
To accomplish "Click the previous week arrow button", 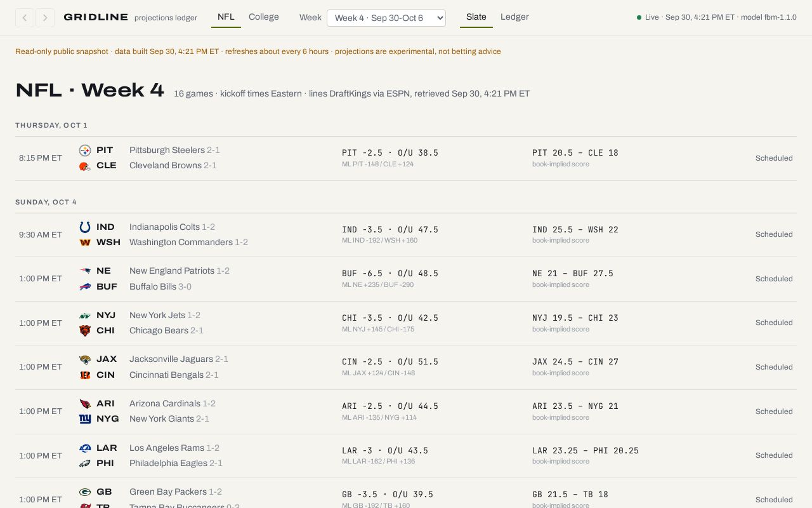I will coord(24,18).
